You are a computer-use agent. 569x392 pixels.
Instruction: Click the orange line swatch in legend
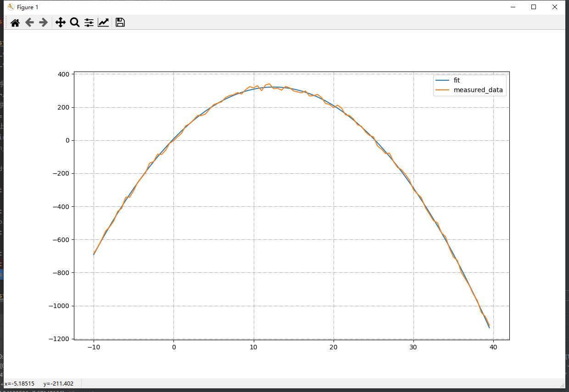pyautogui.click(x=441, y=90)
